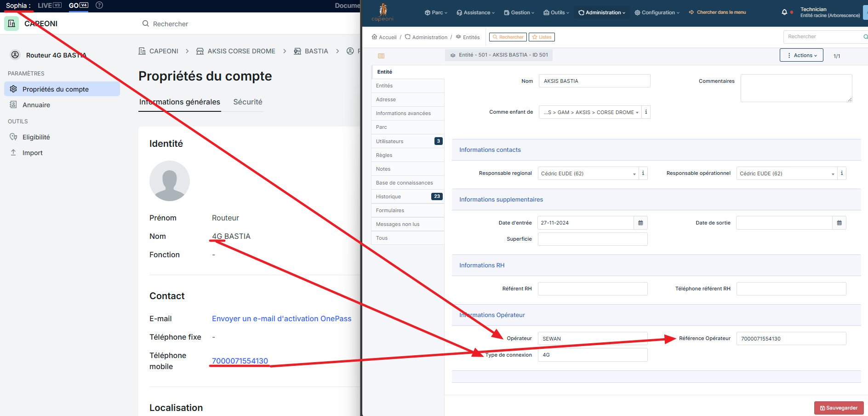Open the Parc side tab of the entity
868x416 pixels.
click(408, 127)
